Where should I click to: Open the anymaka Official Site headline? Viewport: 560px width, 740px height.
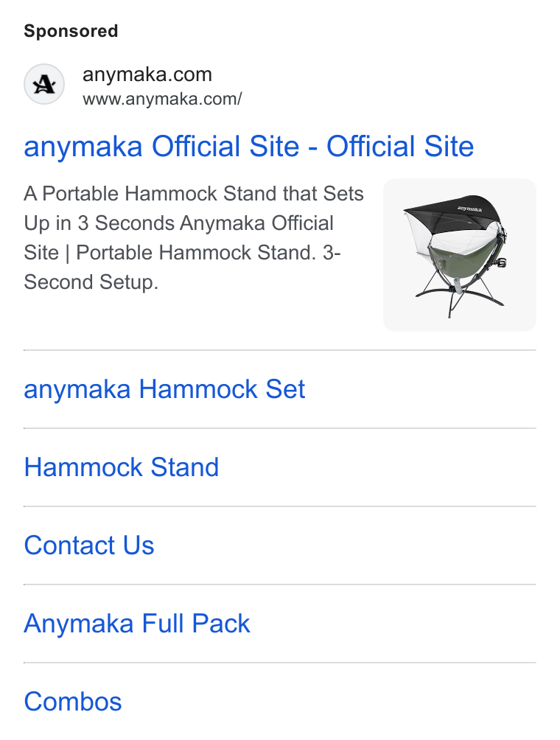248,146
